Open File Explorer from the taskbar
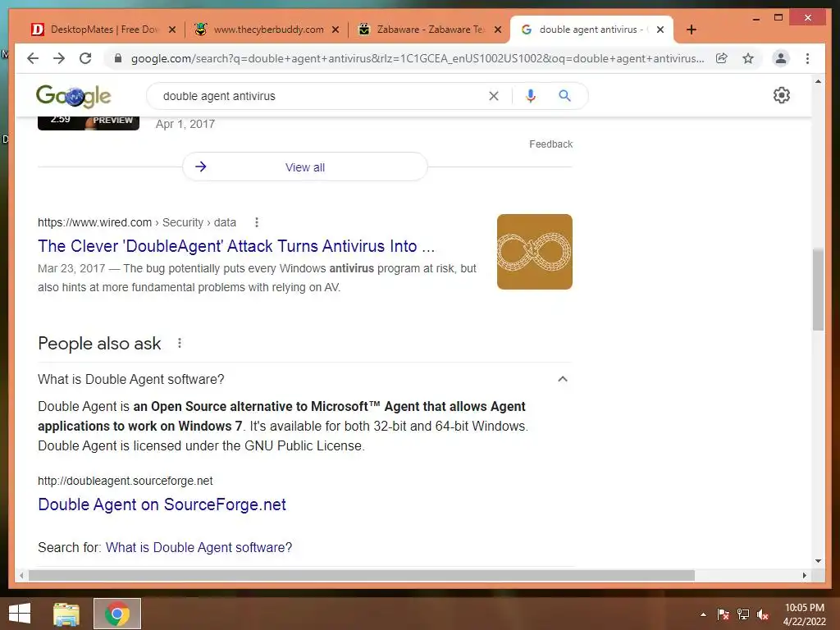This screenshot has width=840, height=630. click(x=66, y=614)
